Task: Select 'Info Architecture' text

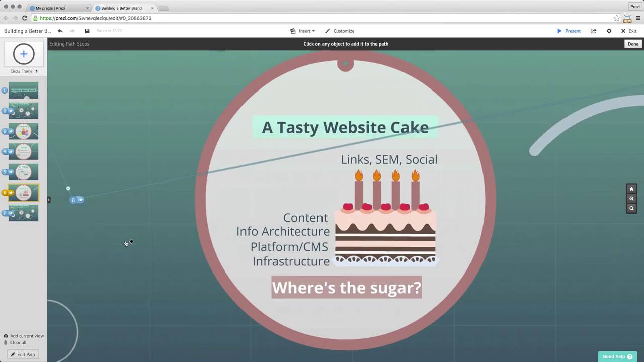Action: tap(283, 231)
